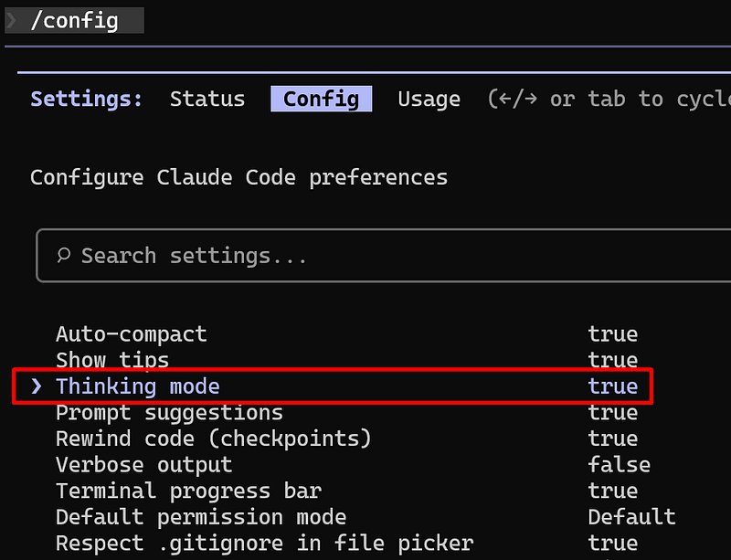Change Default permission mode value
The width and height of the screenshot is (731, 560).
click(631, 518)
